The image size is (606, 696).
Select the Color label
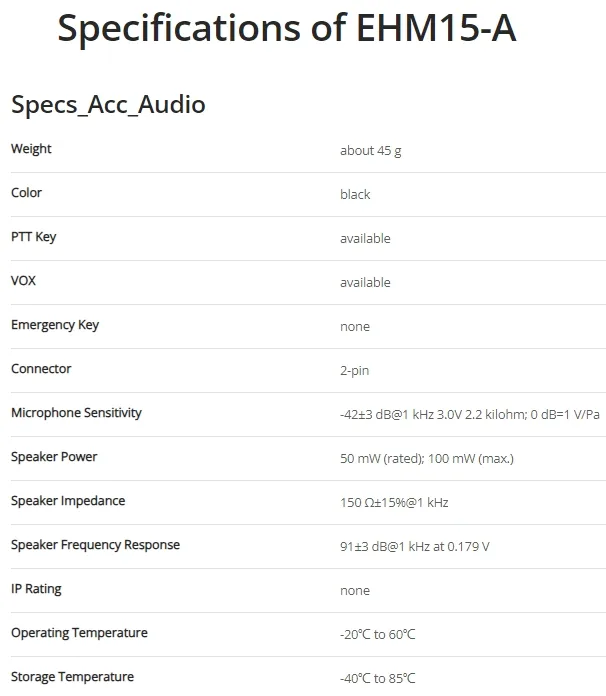click(26, 193)
